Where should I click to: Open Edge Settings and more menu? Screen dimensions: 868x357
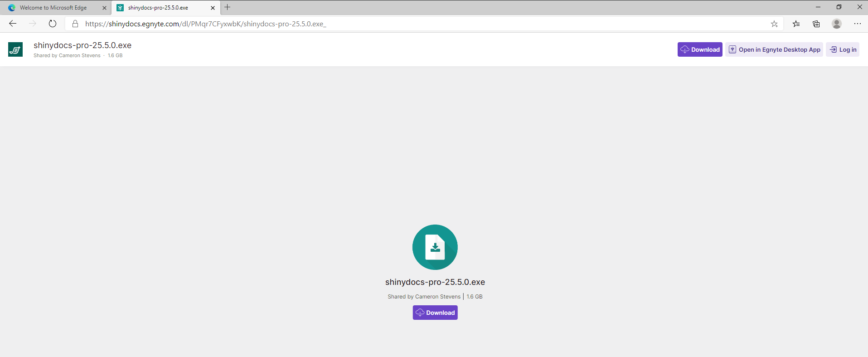(857, 24)
